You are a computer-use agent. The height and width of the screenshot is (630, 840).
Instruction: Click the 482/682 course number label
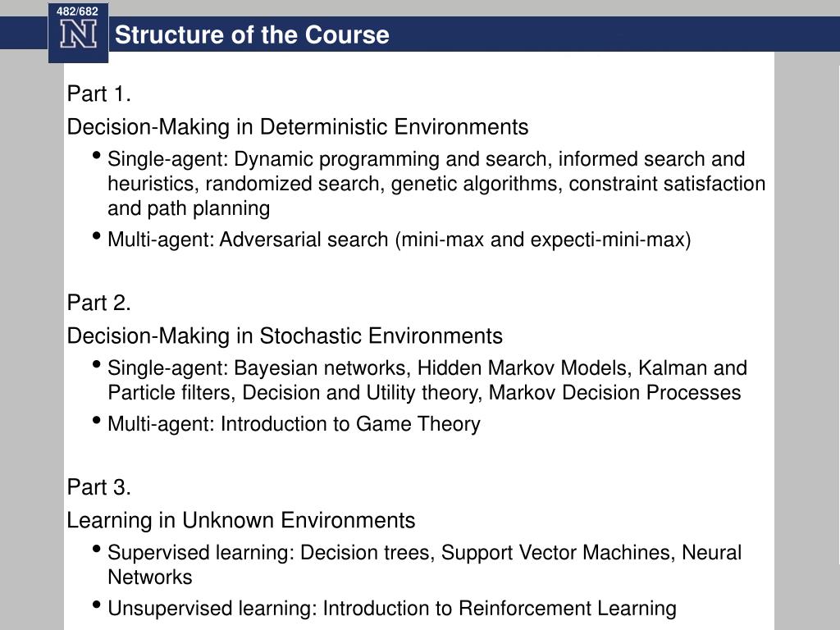point(78,11)
